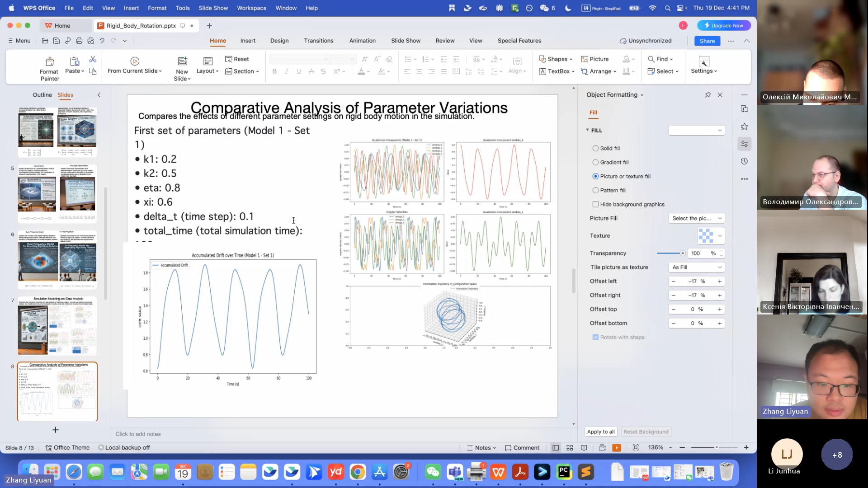
Task: Click the blue Share button
Action: click(707, 41)
